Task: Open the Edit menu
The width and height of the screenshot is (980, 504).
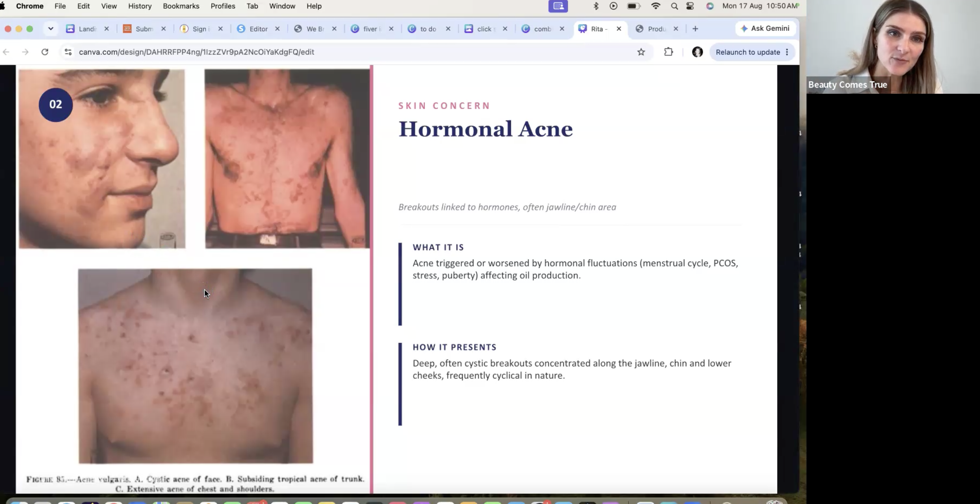Action: point(83,6)
